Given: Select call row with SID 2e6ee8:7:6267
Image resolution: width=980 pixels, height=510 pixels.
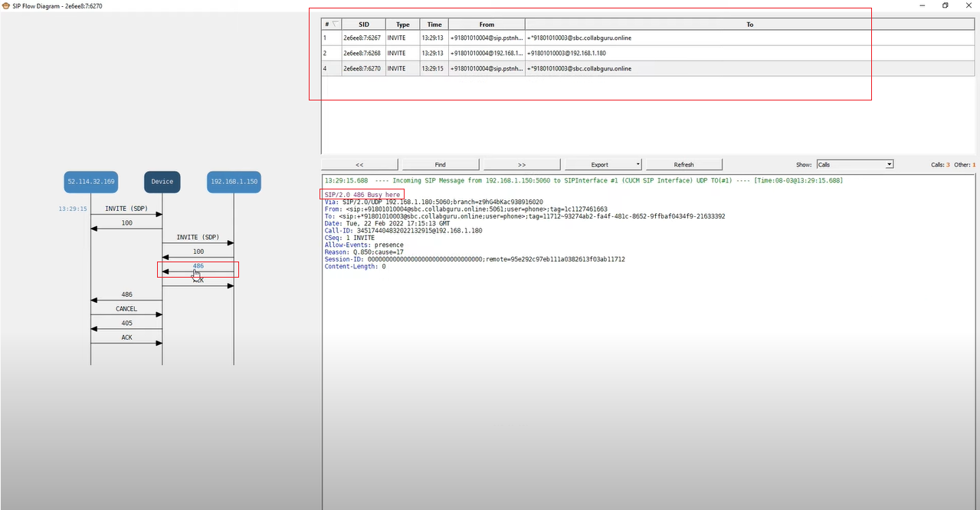Looking at the screenshot, I should click(647, 38).
